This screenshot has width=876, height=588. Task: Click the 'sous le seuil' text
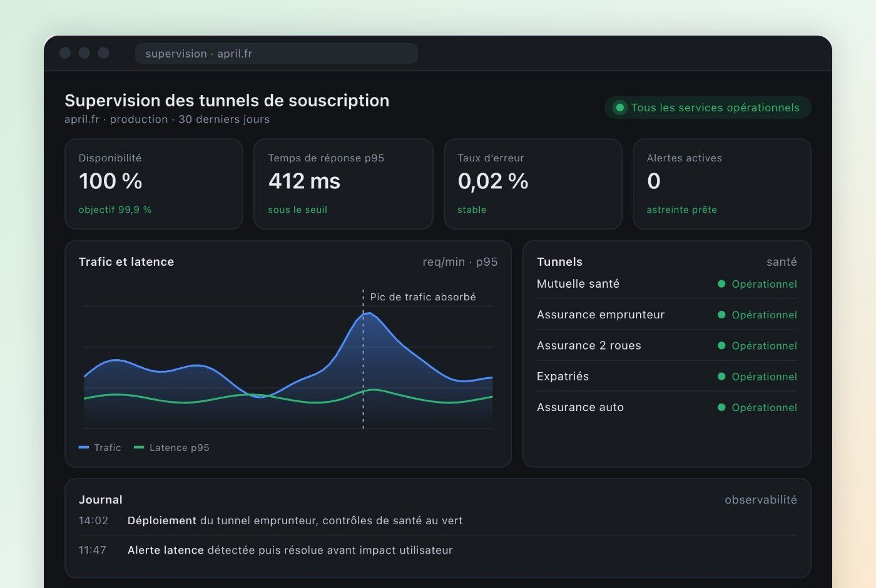click(x=298, y=210)
